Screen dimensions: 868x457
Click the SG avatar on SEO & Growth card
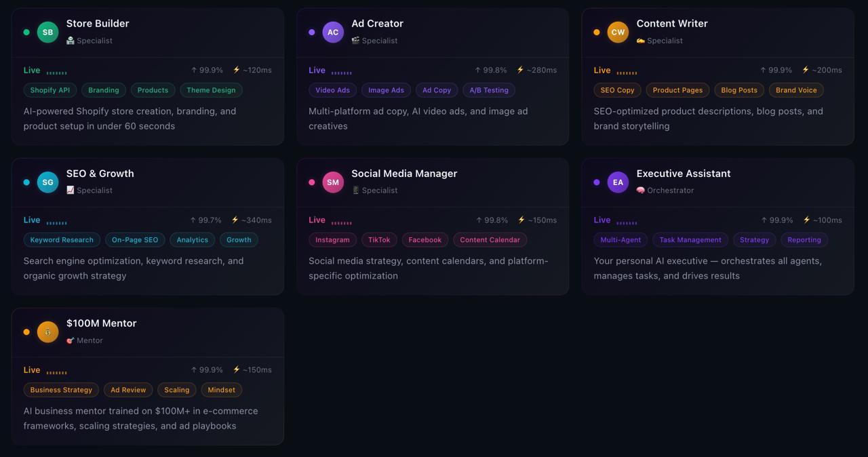47,182
